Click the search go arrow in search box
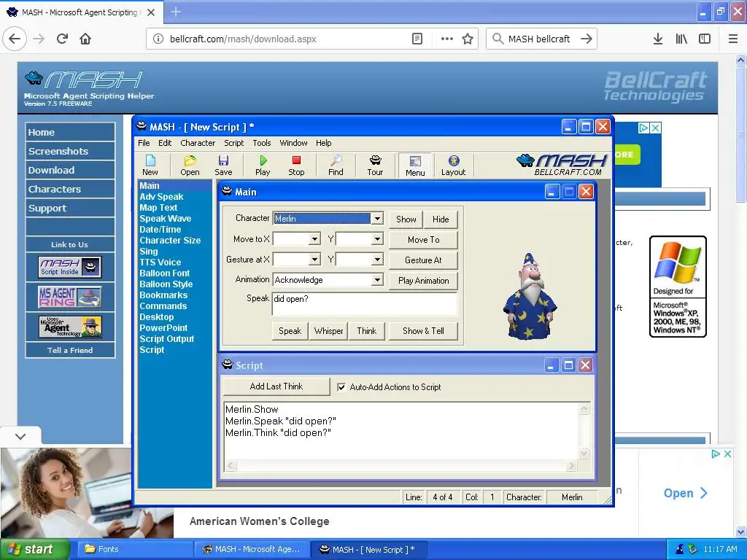 (587, 39)
